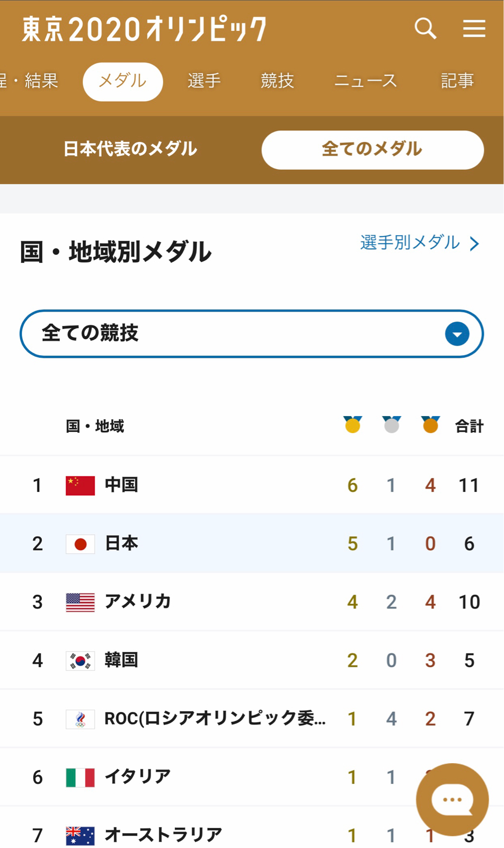
Task: Open the 選手別メダル link
Action: 410,242
